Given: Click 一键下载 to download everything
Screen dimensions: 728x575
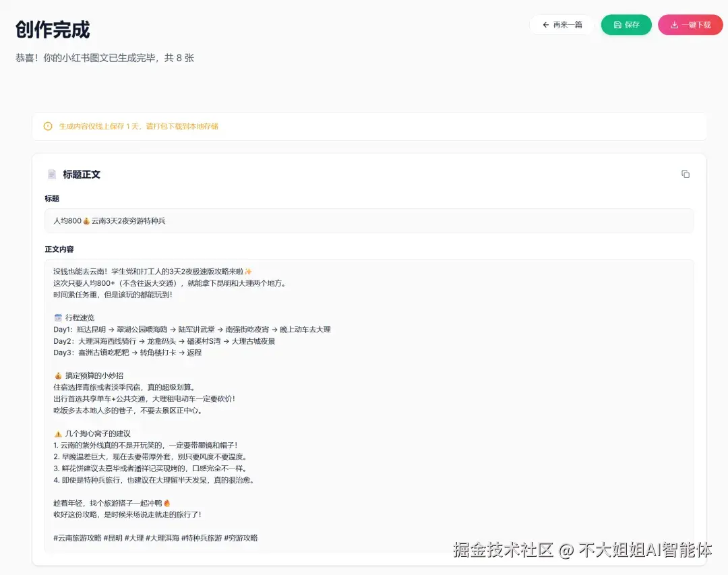Looking at the screenshot, I should click(x=690, y=24).
